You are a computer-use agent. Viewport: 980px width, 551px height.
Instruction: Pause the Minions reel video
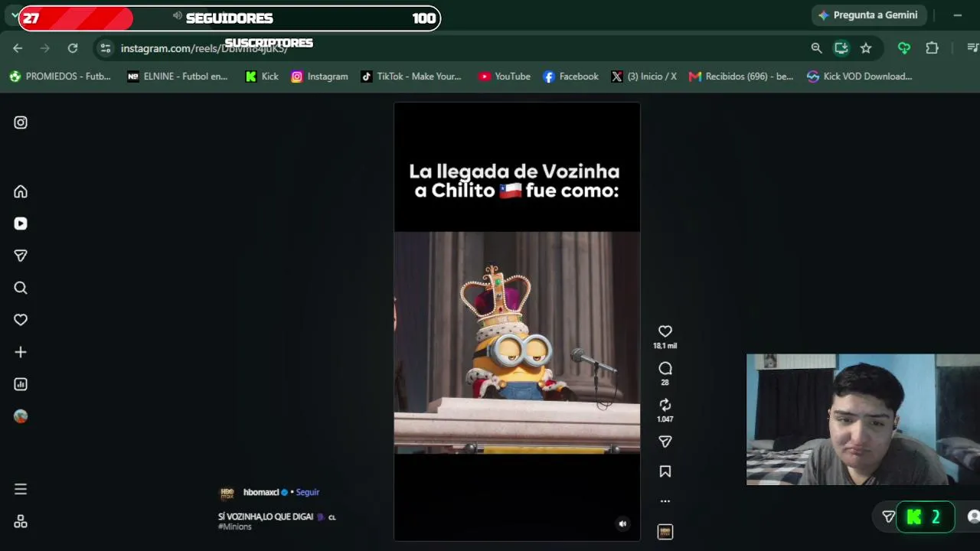tap(517, 321)
